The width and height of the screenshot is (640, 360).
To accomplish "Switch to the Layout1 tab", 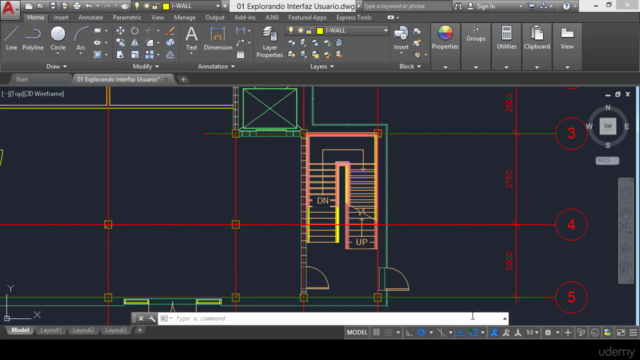I will pyautogui.click(x=51, y=330).
